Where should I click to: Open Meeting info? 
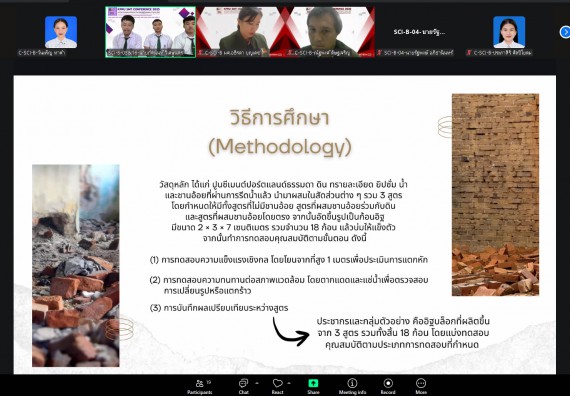(352, 386)
